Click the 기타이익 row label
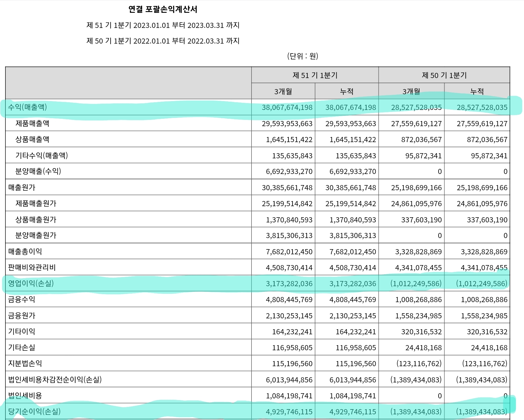The height and width of the screenshot is (420, 524). click(22, 331)
